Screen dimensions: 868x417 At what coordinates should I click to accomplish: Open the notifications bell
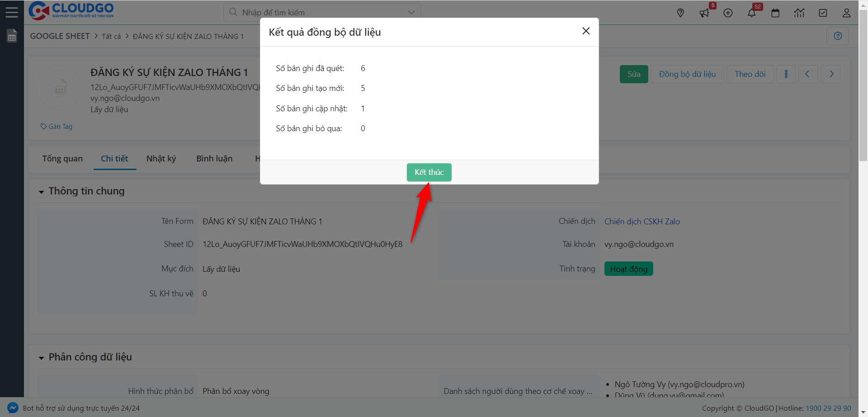tap(751, 13)
